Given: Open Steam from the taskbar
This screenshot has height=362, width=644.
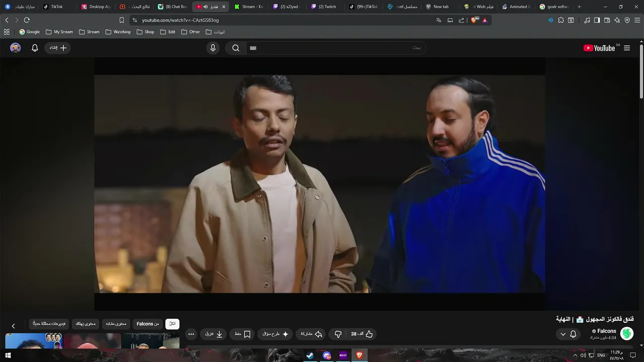Looking at the screenshot, I should (311, 355).
